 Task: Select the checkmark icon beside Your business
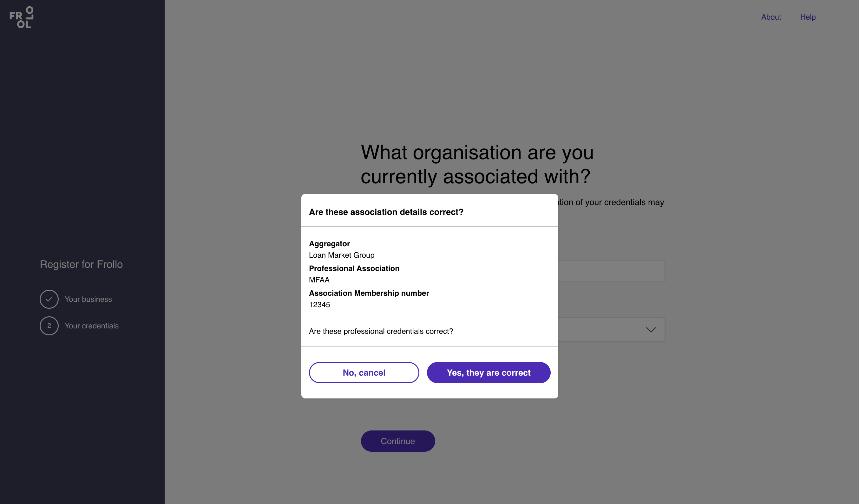49,299
